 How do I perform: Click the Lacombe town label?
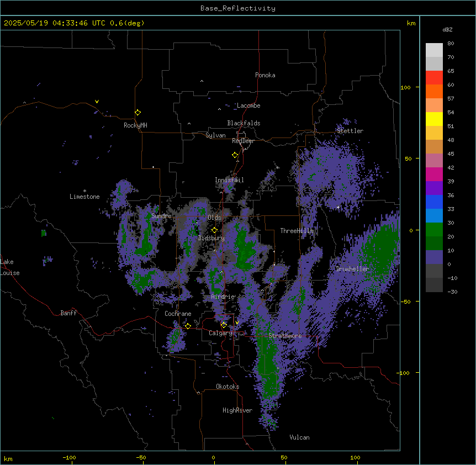[248, 105]
